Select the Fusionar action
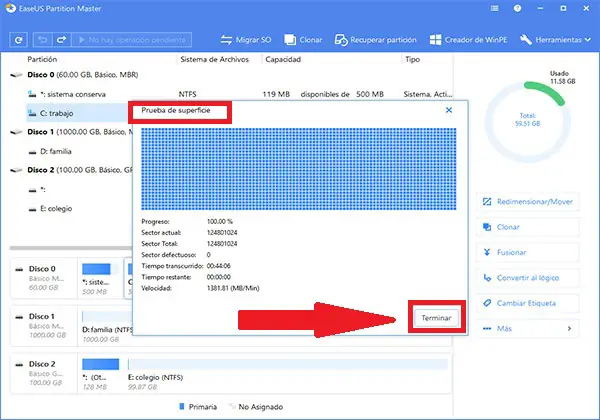Screen dimensions: 600x420 pos(528,252)
